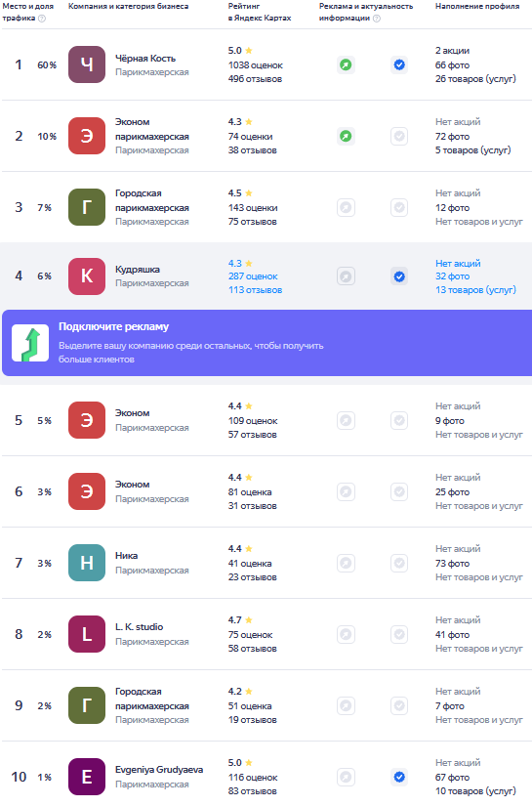532x806 pixels.
Task: Click the L avatar of L. K. studio
Action: click(87, 634)
